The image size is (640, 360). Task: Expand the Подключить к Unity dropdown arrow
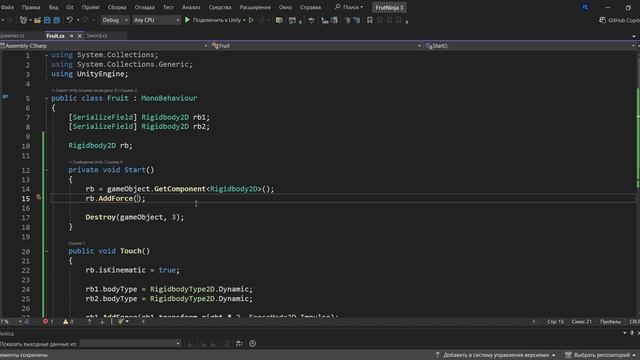pos(244,20)
